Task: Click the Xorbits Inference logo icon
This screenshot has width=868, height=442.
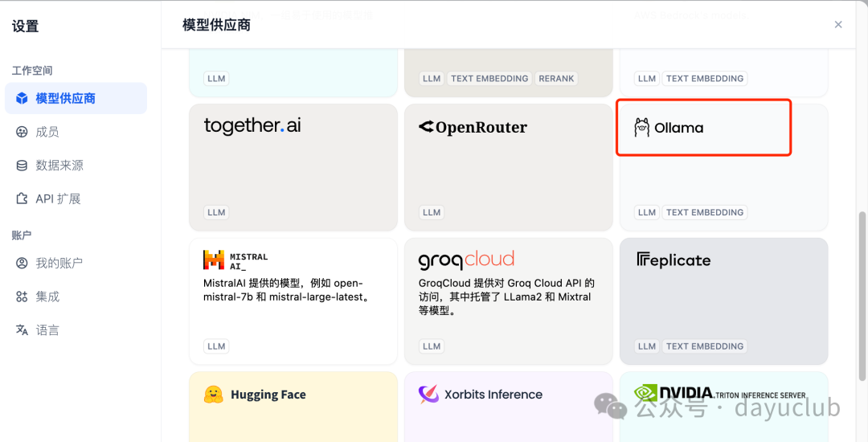Action: (428, 395)
